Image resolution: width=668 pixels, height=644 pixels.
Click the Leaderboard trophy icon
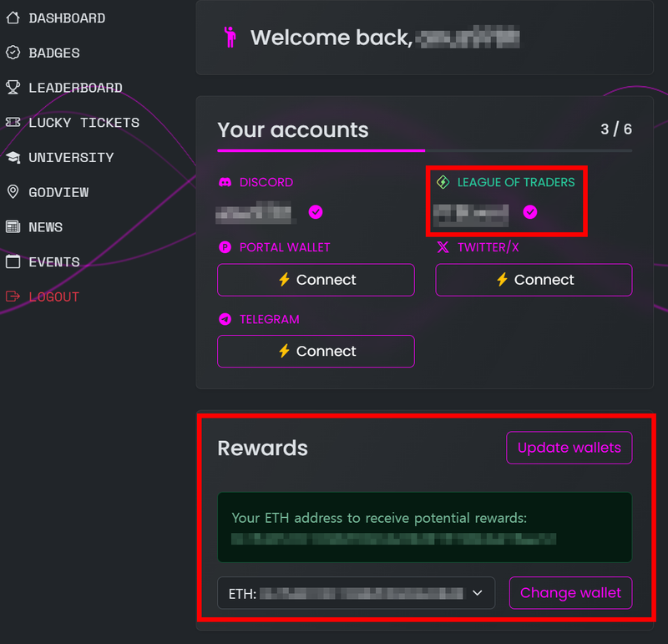click(13, 88)
